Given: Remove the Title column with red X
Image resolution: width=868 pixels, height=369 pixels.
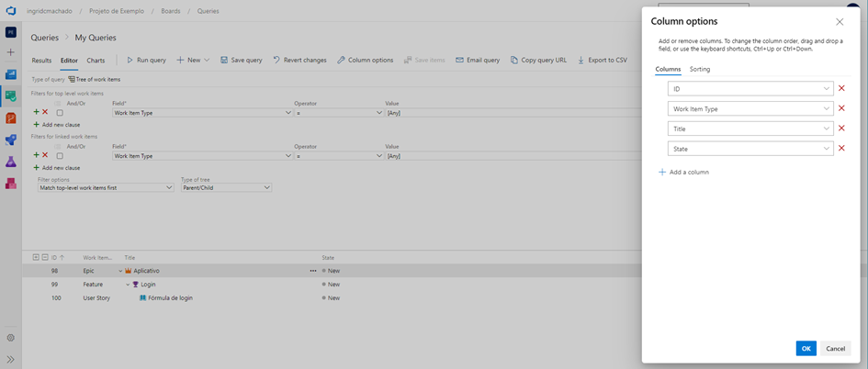Looking at the screenshot, I should (x=841, y=129).
